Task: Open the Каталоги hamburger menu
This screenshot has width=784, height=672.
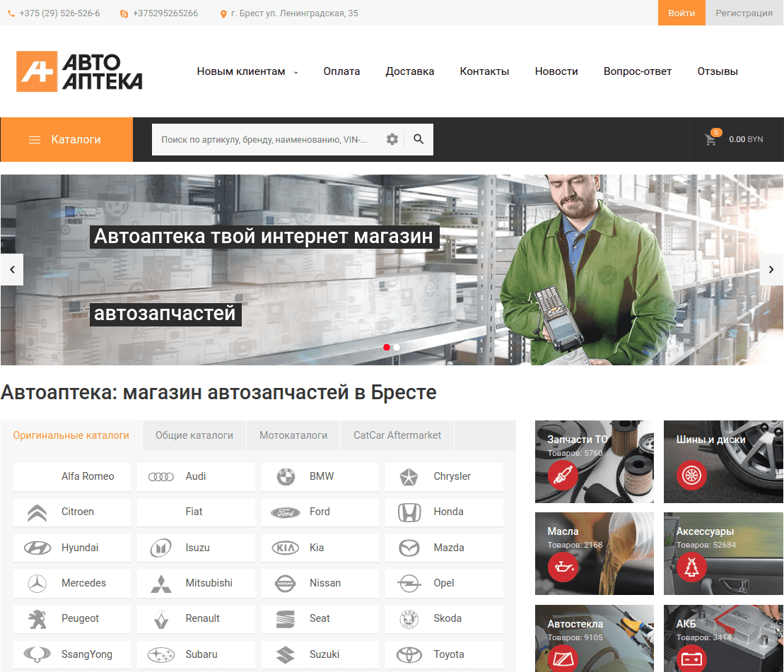Action: [x=35, y=140]
